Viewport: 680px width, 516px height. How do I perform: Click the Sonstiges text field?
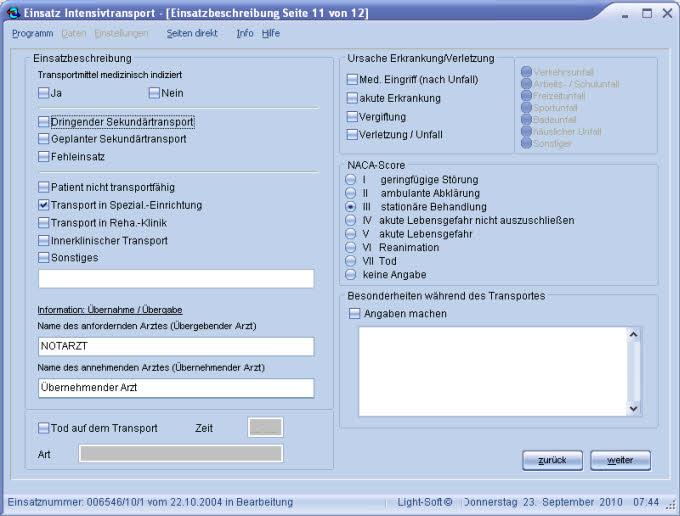coord(176,279)
